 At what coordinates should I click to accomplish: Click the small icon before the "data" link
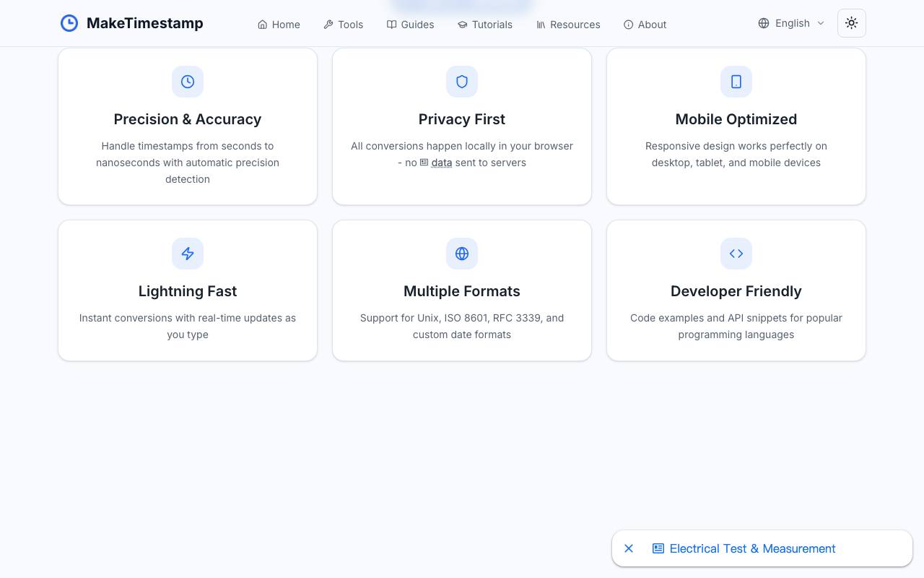click(424, 163)
